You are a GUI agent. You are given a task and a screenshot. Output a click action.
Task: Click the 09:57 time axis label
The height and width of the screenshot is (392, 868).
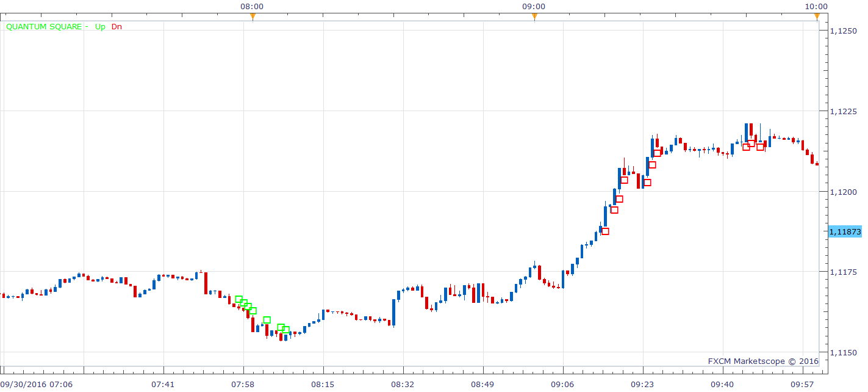pos(802,384)
